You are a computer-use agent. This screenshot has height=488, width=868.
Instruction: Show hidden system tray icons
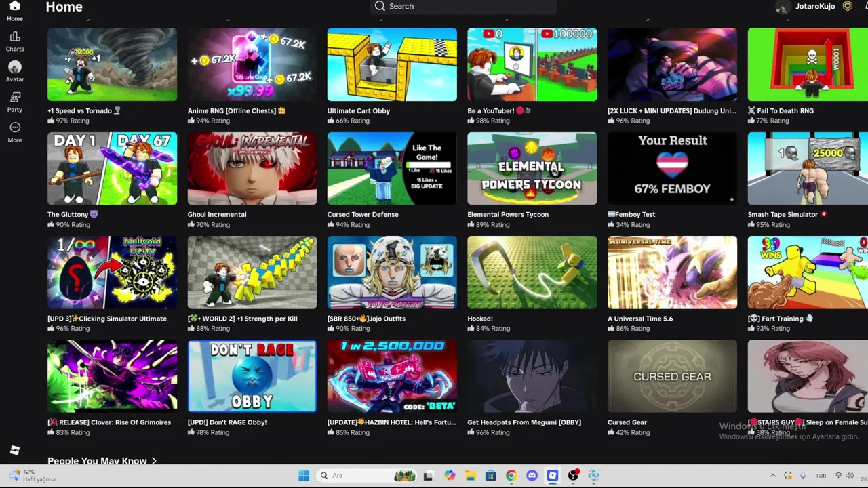[772, 476]
